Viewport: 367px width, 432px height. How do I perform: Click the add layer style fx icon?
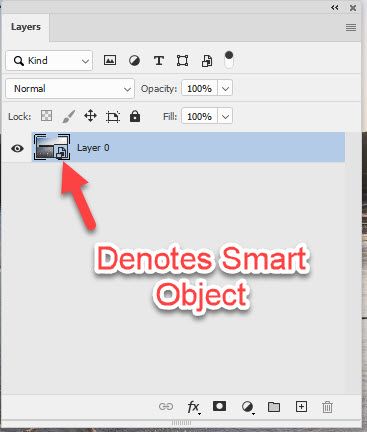coord(194,407)
